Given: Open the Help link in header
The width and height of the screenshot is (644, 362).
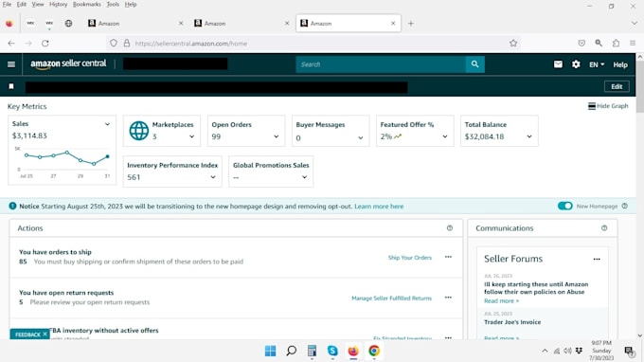Looking at the screenshot, I should [x=620, y=64].
